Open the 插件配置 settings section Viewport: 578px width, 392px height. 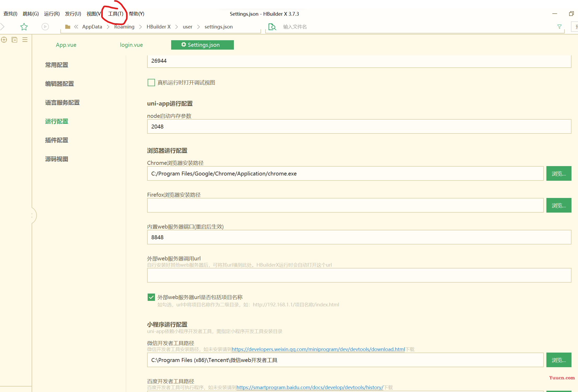(57, 140)
